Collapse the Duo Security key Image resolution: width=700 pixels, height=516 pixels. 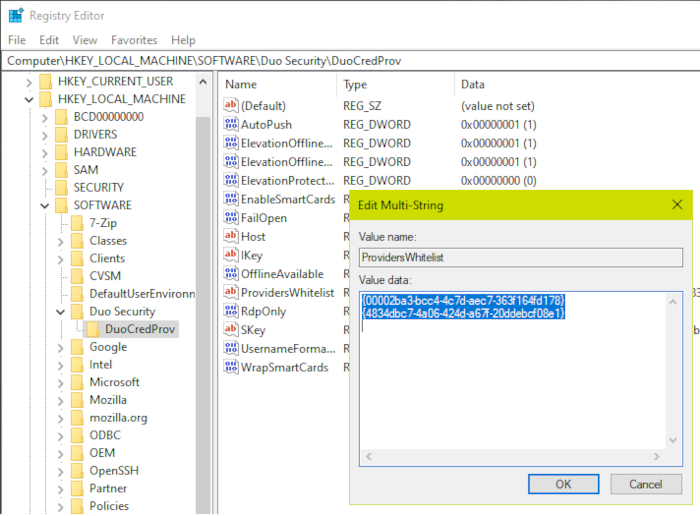[x=61, y=312]
